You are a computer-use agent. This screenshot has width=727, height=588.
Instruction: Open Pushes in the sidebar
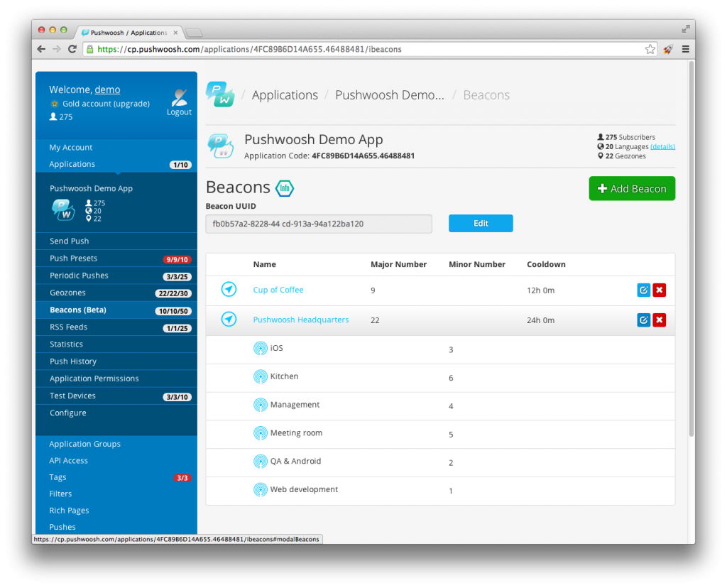pos(62,527)
